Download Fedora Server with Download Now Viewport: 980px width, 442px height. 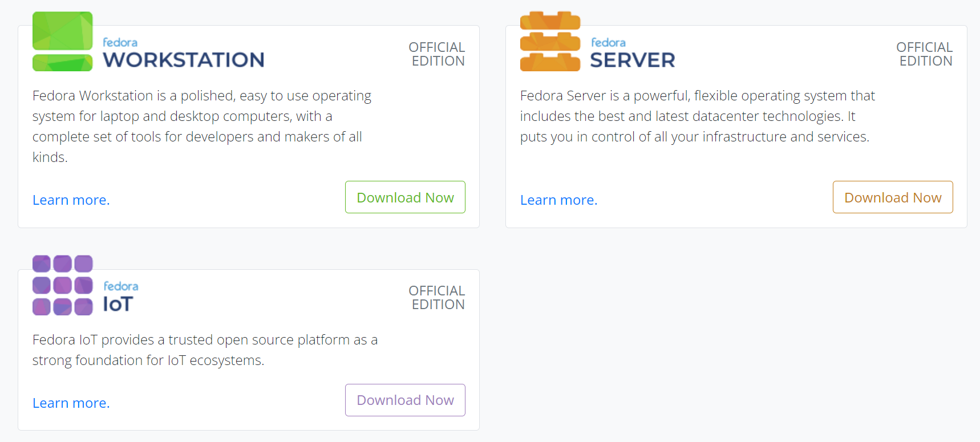coord(893,197)
